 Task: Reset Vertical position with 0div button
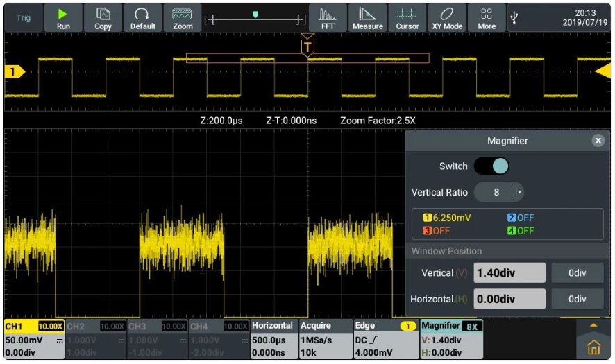tap(577, 272)
